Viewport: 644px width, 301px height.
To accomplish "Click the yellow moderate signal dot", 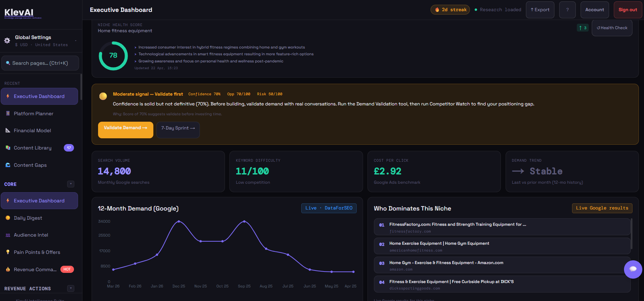I will [x=103, y=96].
